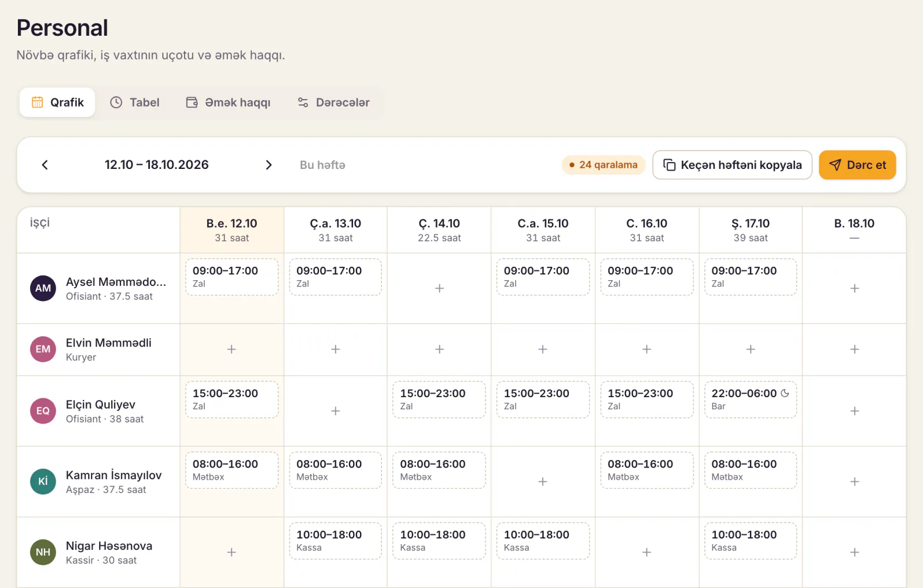Screen dimensions: 923x588
Task: Open Aysel's 09:00–17:00 Zal shift on C. 16.10
Action: 647,277
